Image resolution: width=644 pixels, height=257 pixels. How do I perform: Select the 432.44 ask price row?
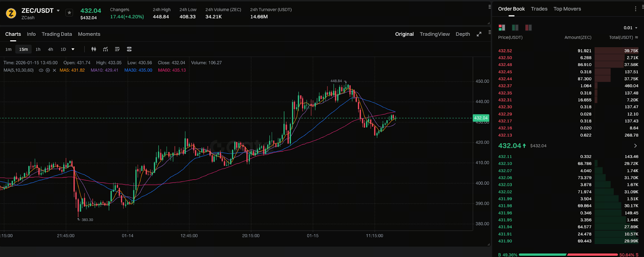568,79
